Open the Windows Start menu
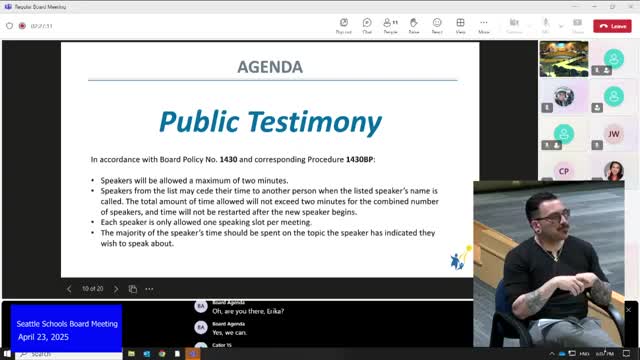Viewport: 640px width, 360px height. (x=7, y=353)
